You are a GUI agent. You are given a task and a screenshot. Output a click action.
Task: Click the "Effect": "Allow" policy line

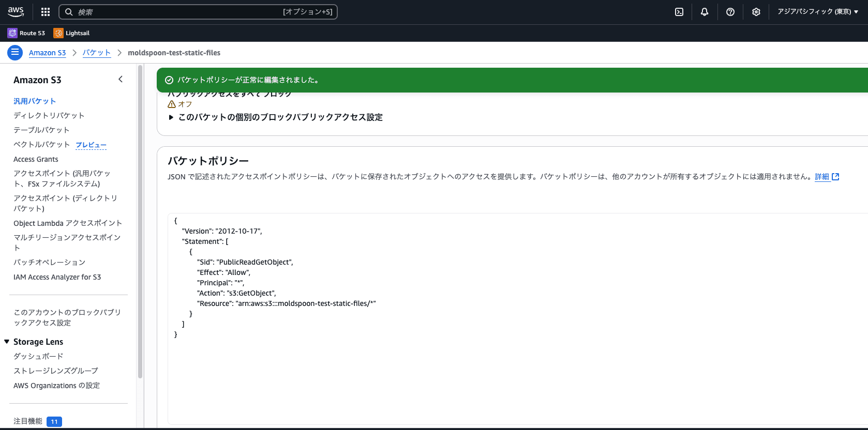tap(224, 272)
